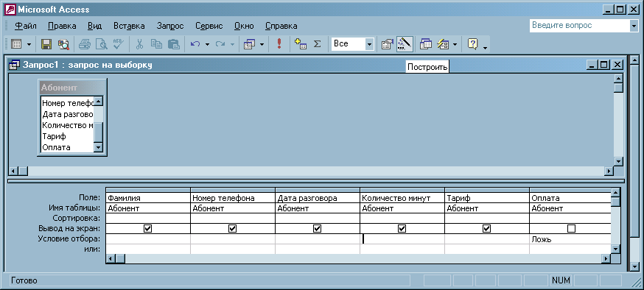Image resolution: width=644 pixels, height=290 pixels.
Task: Click the design grid right scroll arrow
Action: [x=606, y=258]
